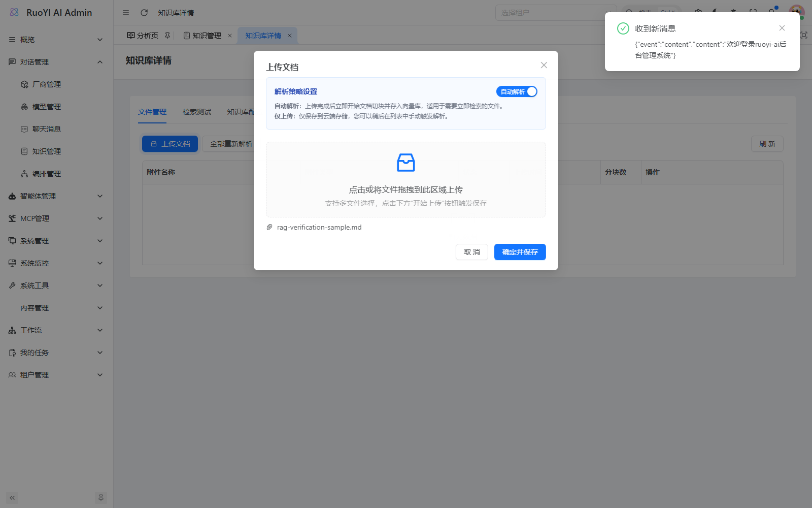Click the pin icon on 分析页 tab
The width and height of the screenshot is (812, 508).
167,35
